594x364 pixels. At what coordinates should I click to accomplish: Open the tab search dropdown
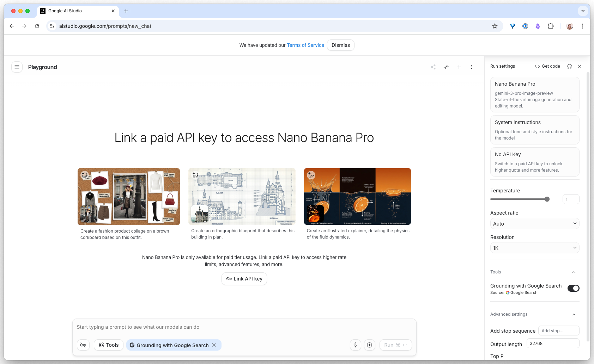click(583, 11)
